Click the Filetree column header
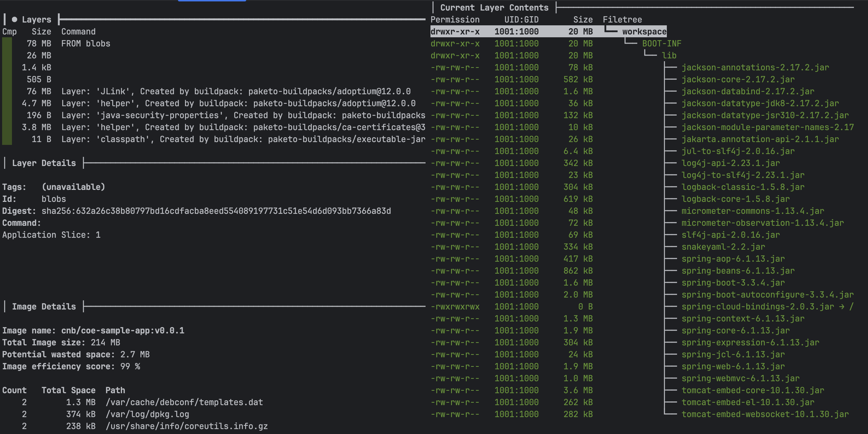The image size is (868, 434). (x=622, y=20)
